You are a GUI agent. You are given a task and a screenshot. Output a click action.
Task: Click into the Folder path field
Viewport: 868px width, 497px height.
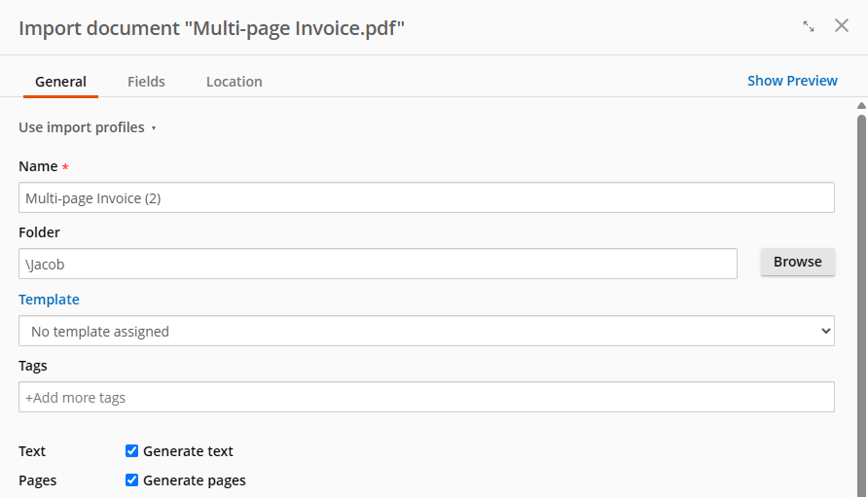(x=378, y=264)
